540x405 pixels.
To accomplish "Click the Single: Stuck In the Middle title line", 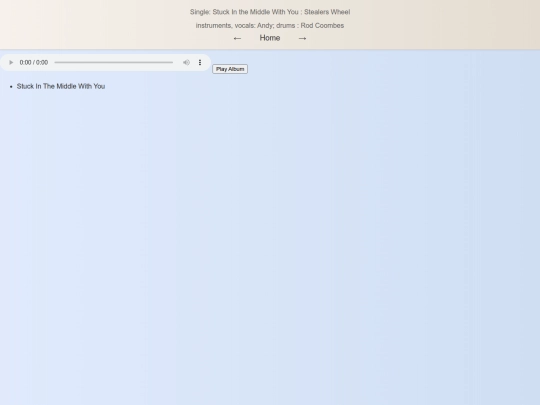I will (270, 12).
